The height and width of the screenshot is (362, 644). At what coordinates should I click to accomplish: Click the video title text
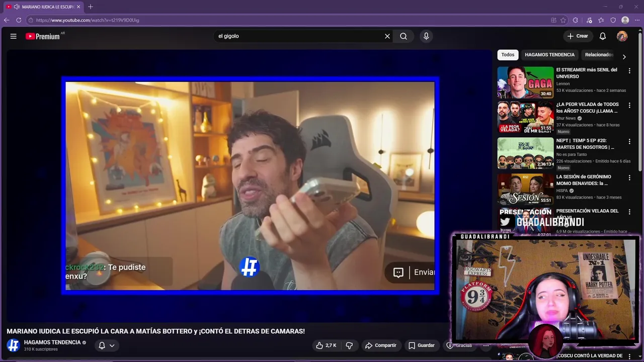coord(155,331)
